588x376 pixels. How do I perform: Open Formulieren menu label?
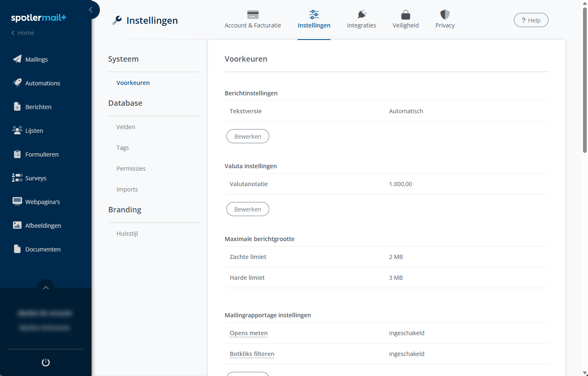pos(42,154)
